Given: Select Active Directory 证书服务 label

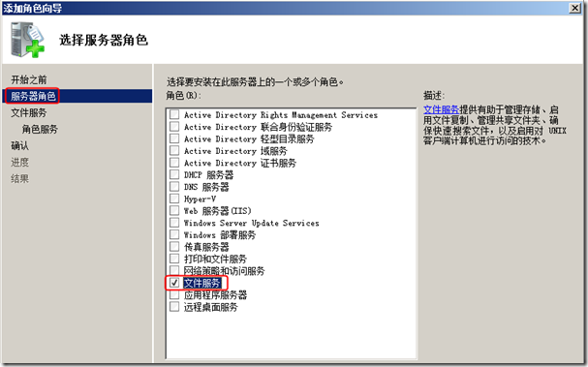Looking at the screenshot, I should click(x=240, y=163).
